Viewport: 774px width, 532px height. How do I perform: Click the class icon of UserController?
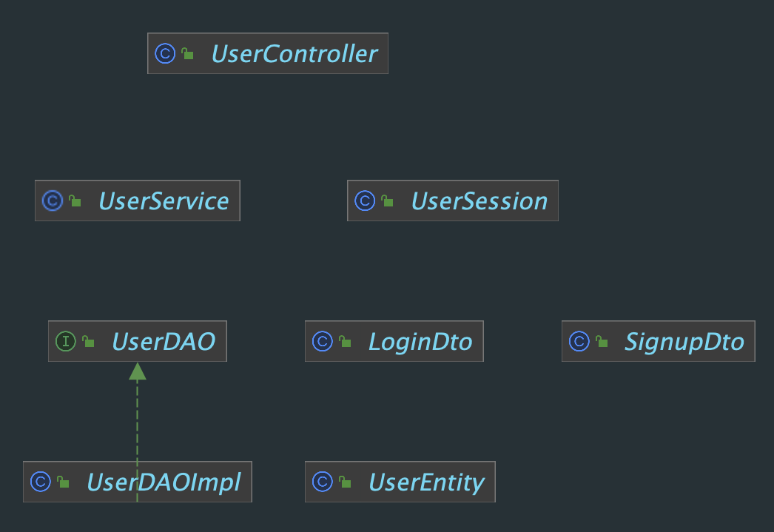point(165,53)
